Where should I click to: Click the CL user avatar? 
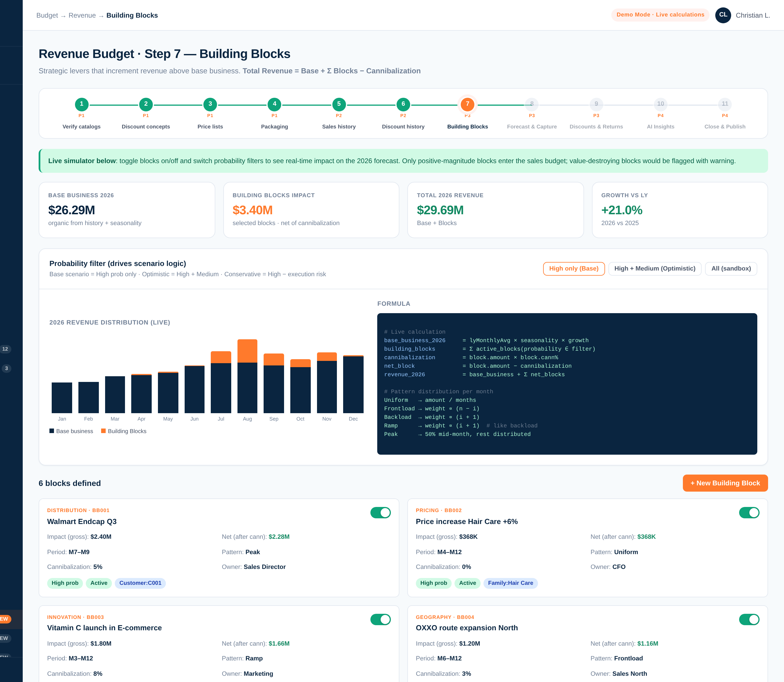(x=723, y=15)
